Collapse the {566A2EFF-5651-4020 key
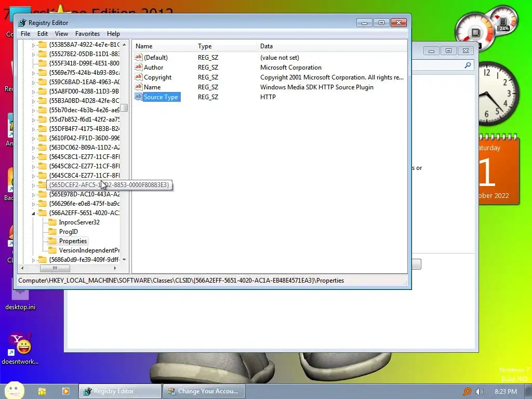Viewport: 532px width, 399px height. click(33, 214)
